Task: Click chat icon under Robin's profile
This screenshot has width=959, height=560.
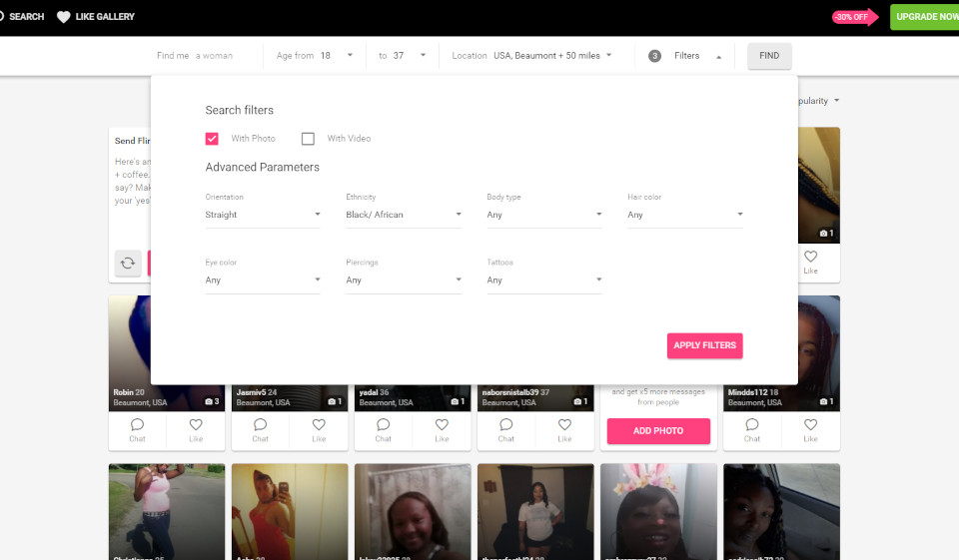Action: point(138,425)
